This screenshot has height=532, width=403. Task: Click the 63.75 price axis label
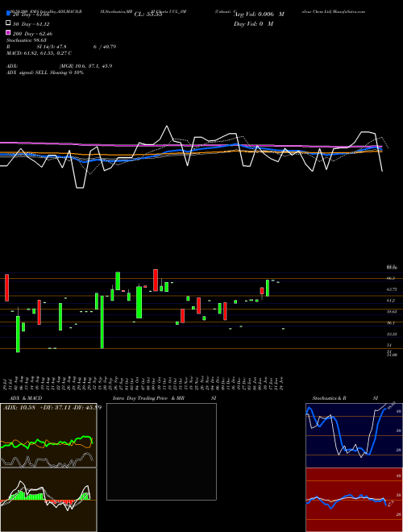point(392,289)
